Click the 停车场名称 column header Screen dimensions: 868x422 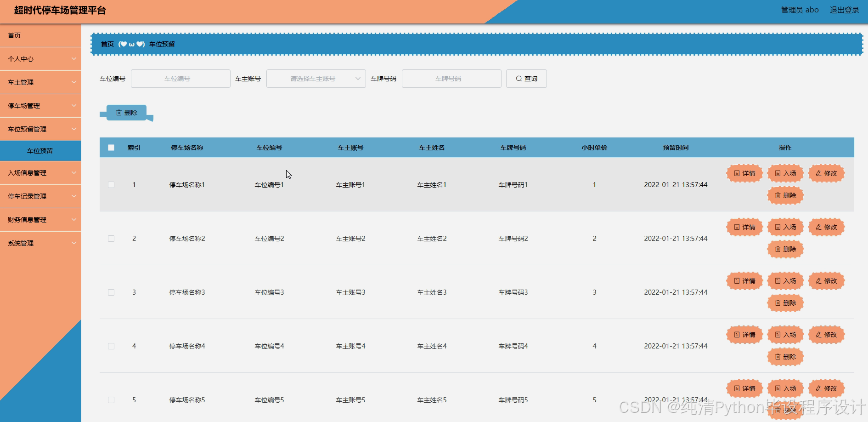[187, 148]
